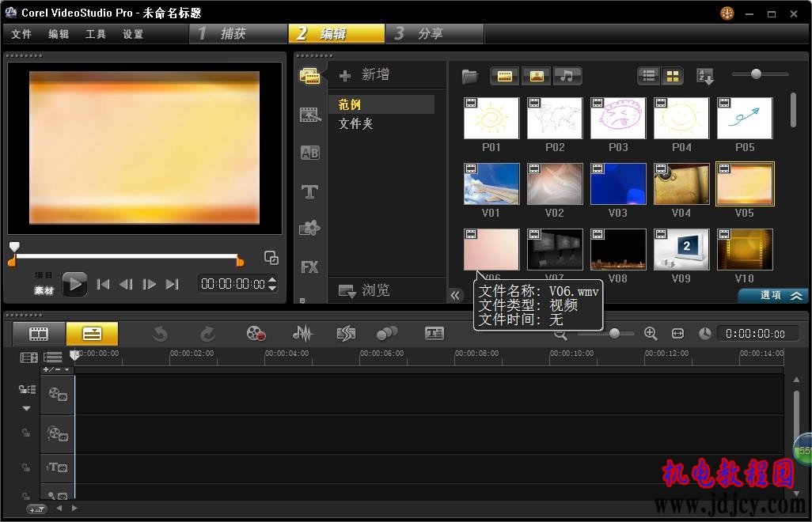Viewport: 812px width, 522px height.
Task: Expand the 选项 options panel
Action: coord(773,295)
